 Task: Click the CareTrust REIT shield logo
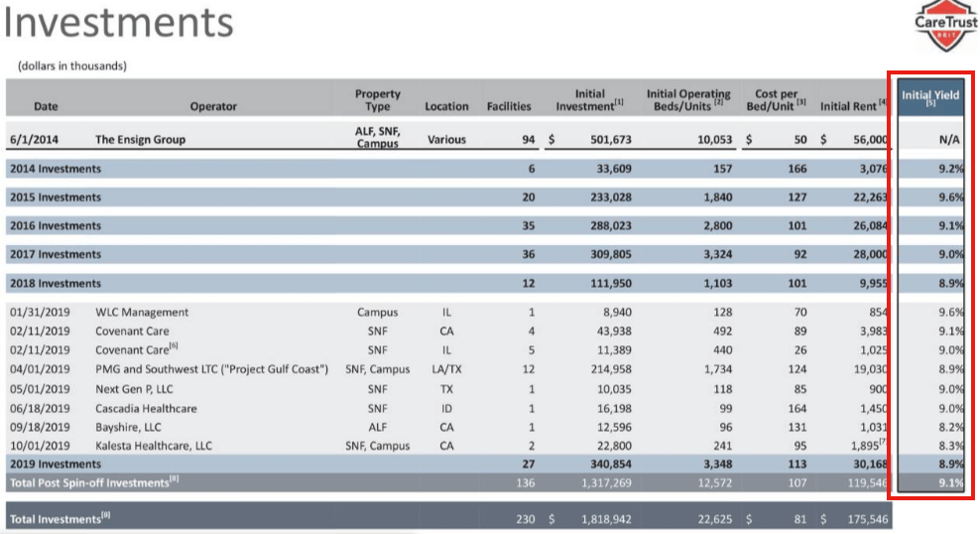point(945,25)
